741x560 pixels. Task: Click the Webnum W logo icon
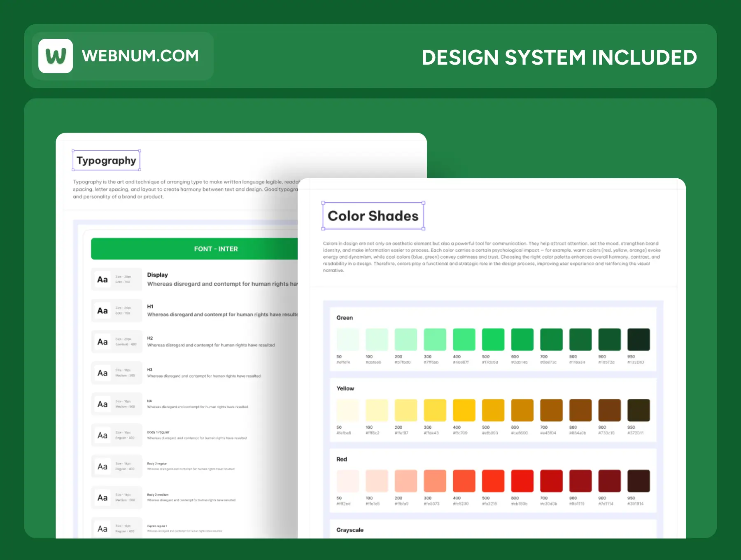[56, 56]
